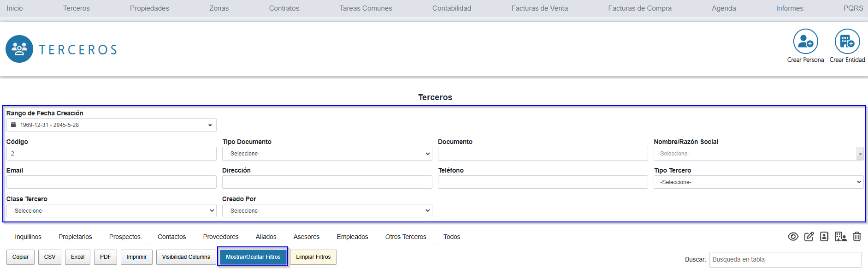Open the contact book icon
Viewport: 868px width, 269px height.
(x=825, y=237)
